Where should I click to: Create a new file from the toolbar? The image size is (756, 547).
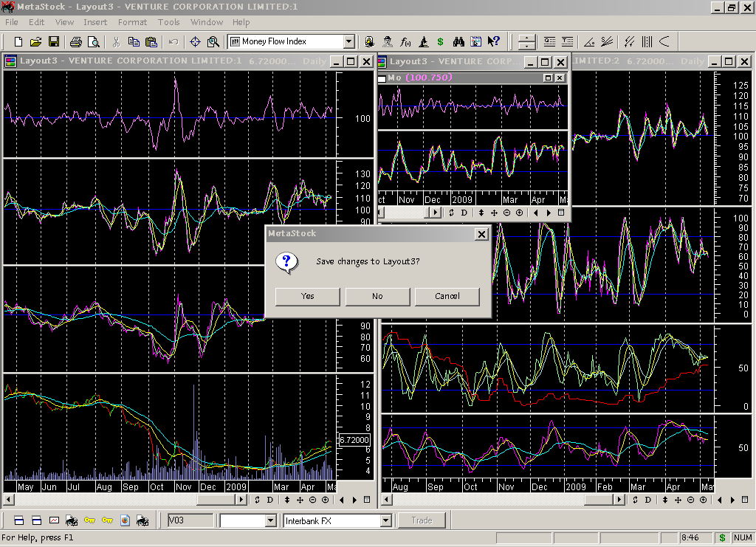18,42
